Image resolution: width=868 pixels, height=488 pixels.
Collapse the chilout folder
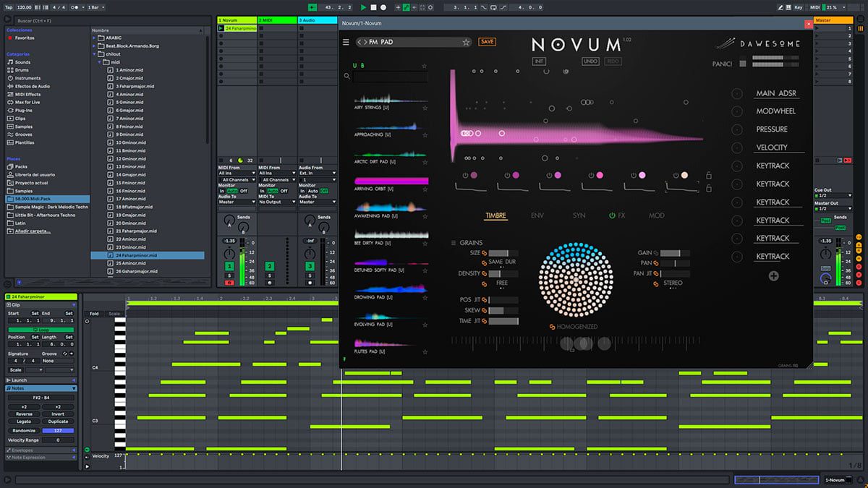point(94,53)
